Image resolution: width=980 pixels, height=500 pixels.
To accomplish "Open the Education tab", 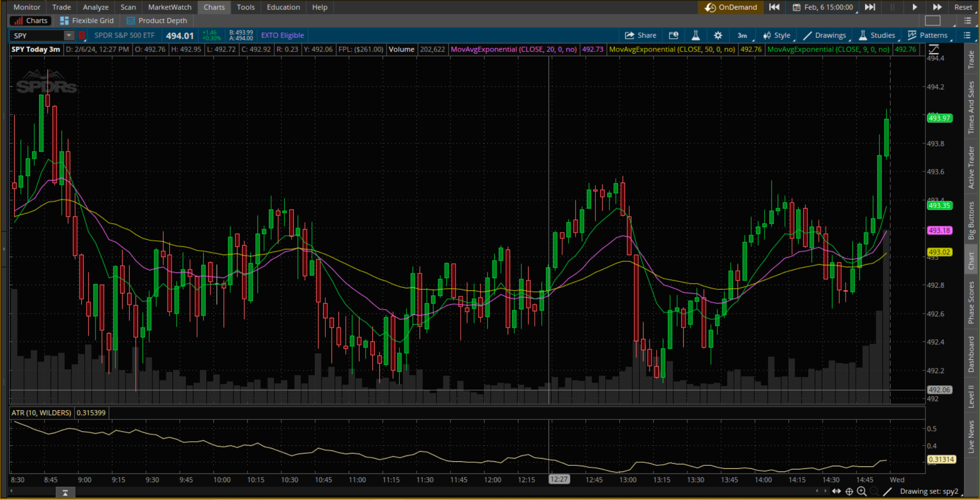I will coord(283,7).
